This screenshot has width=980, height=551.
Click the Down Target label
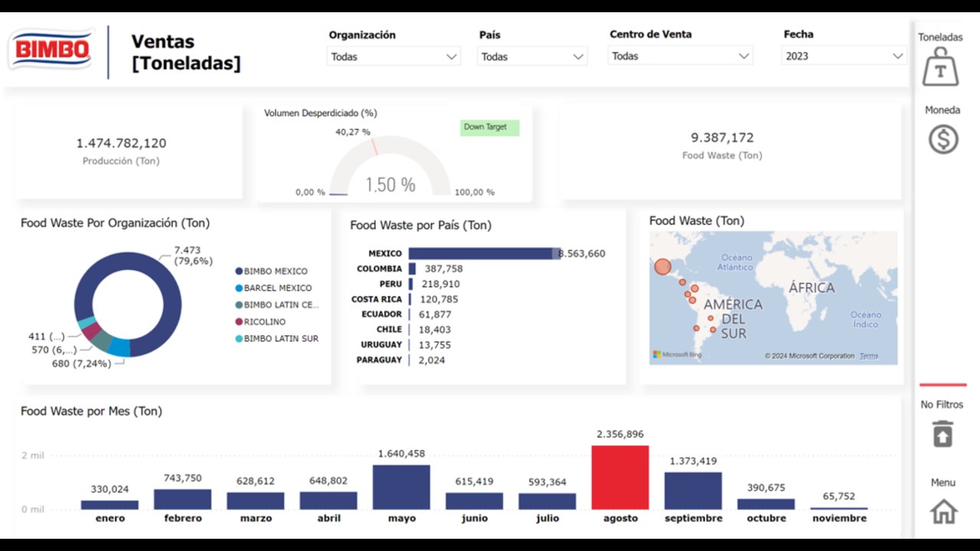click(x=490, y=128)
